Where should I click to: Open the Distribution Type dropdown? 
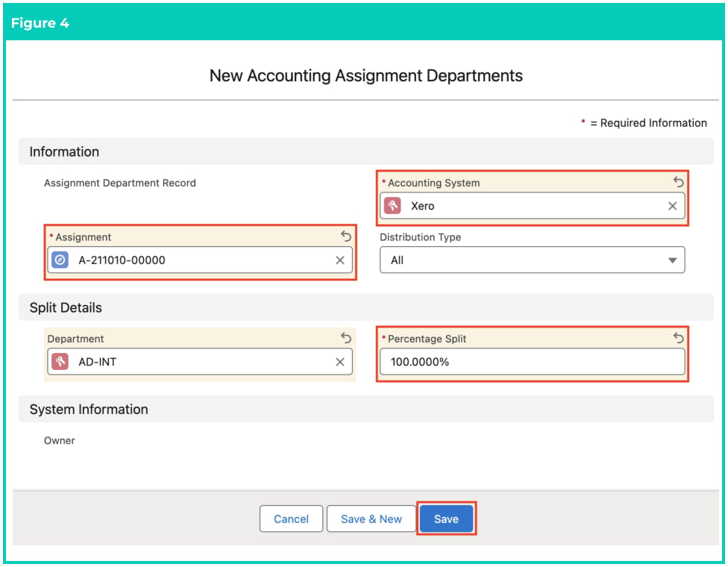532,260
